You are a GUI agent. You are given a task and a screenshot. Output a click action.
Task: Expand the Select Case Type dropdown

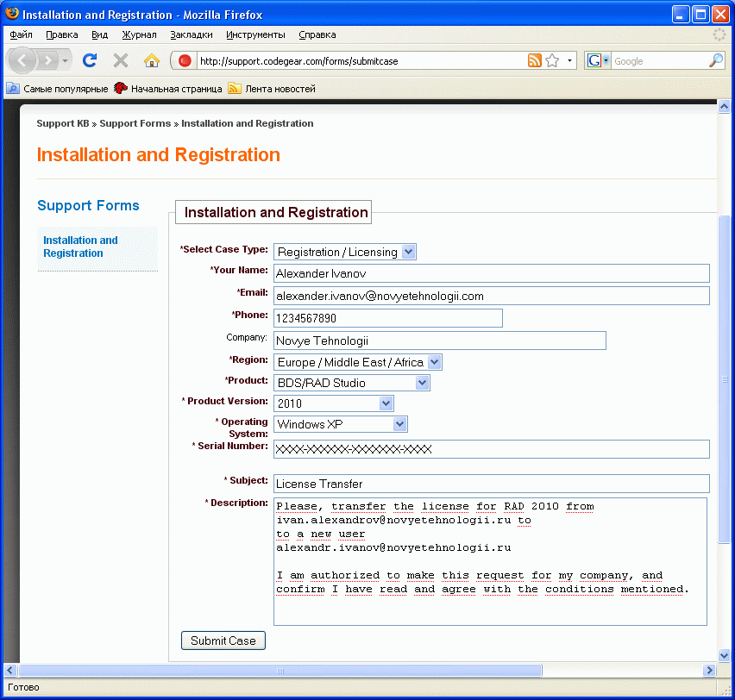point(345,252)
